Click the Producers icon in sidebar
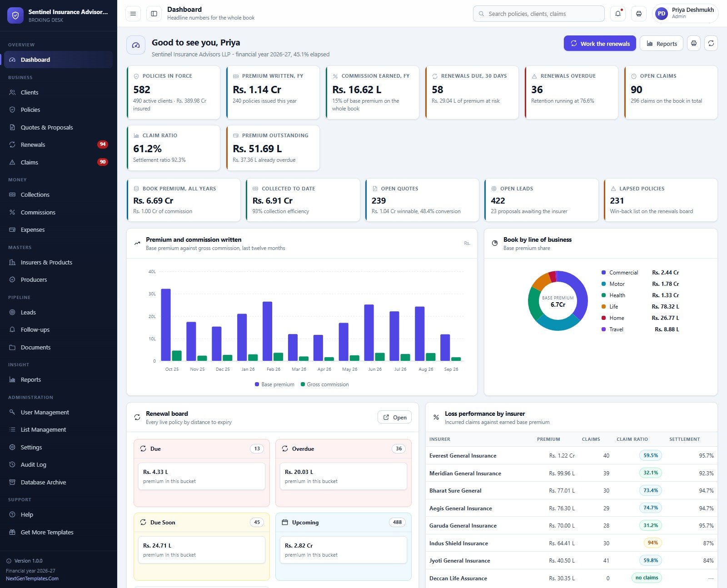The width and height of the screenshot is (727, 588). coord(12,279)
